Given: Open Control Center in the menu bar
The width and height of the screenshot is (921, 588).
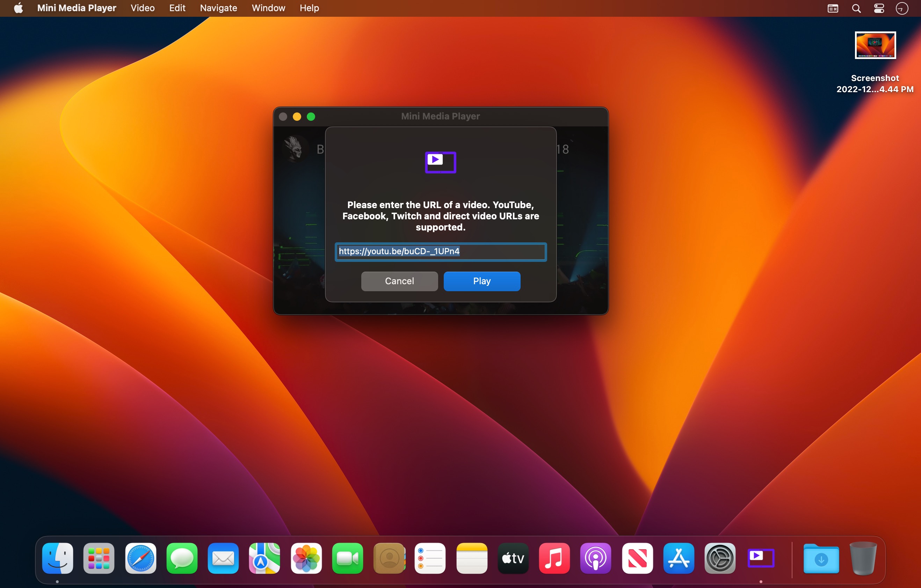Looking at the screenshot, I should 879,8.
